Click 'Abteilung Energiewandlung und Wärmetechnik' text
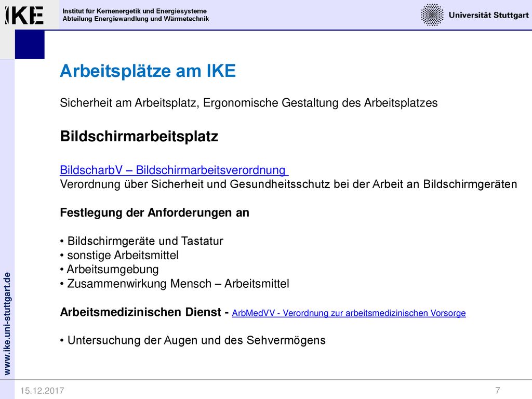This screenshot has height=399, width=532. 136,19
